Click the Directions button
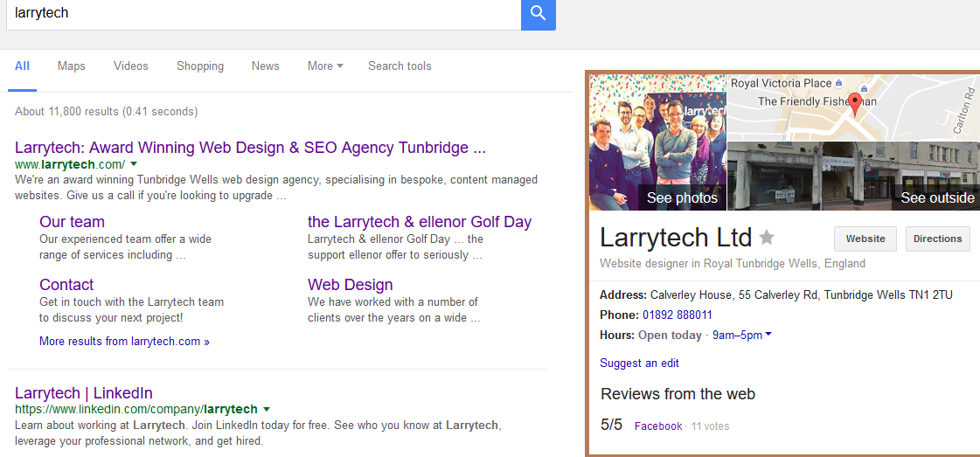This screenshot has width=980, height=457. [937, 239]
